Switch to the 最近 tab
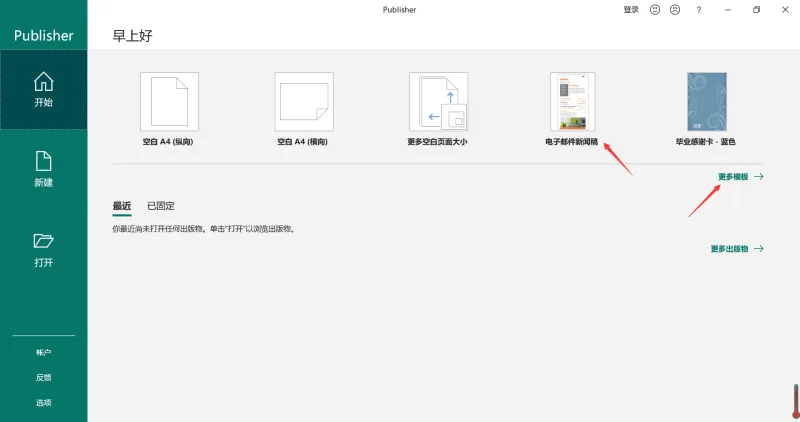The image size is (800, 422). coord(122,206)
